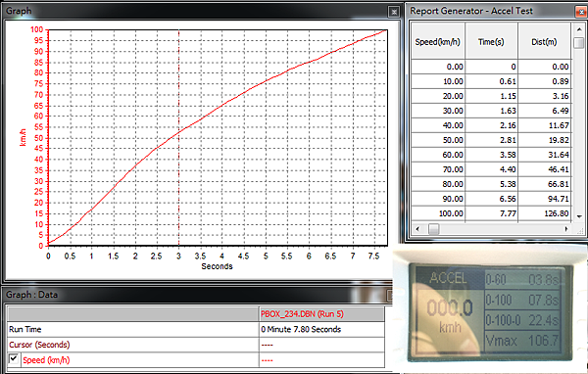Click the dashed cursor line at 3 seconds
Screen dimensions: 588x374
click(179, 138)
